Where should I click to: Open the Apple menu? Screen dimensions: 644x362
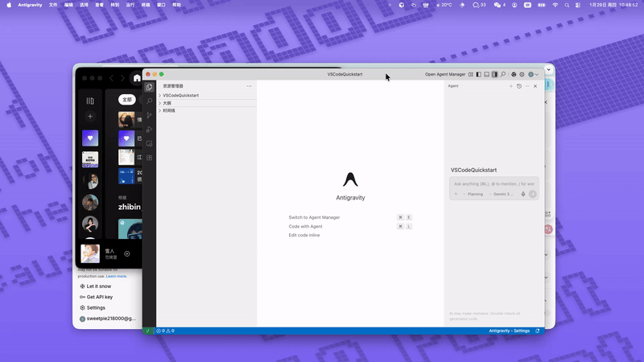coord(9,5)
